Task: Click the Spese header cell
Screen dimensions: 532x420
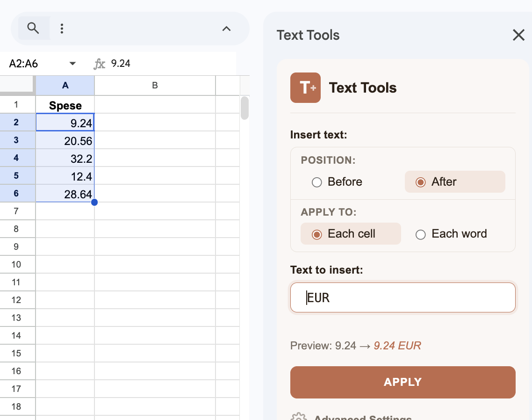Action: pyautogui.click(x=65, y=105)
